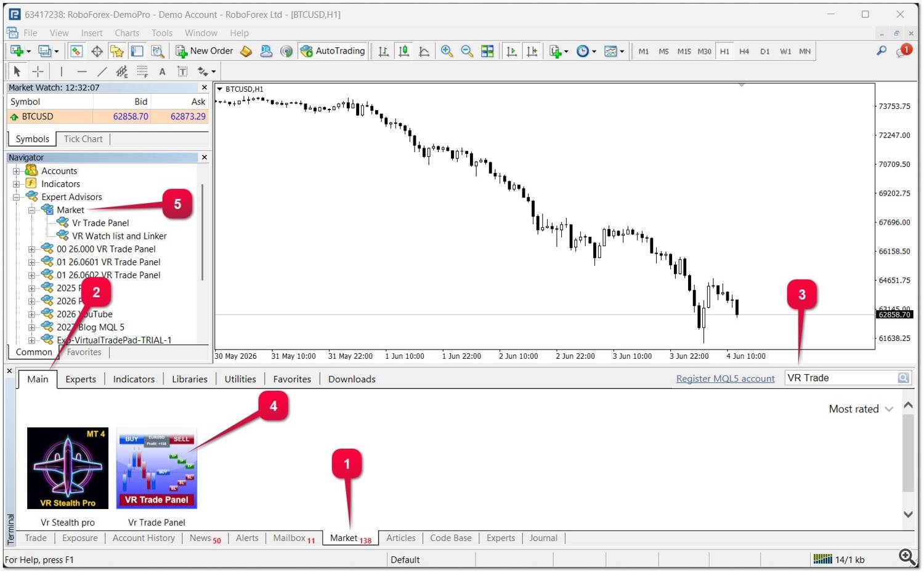Image resolution: width=924 pixels, height=573 pixels.
Task: Open the indicators list dropdown arrow
Action: (566, 52)
